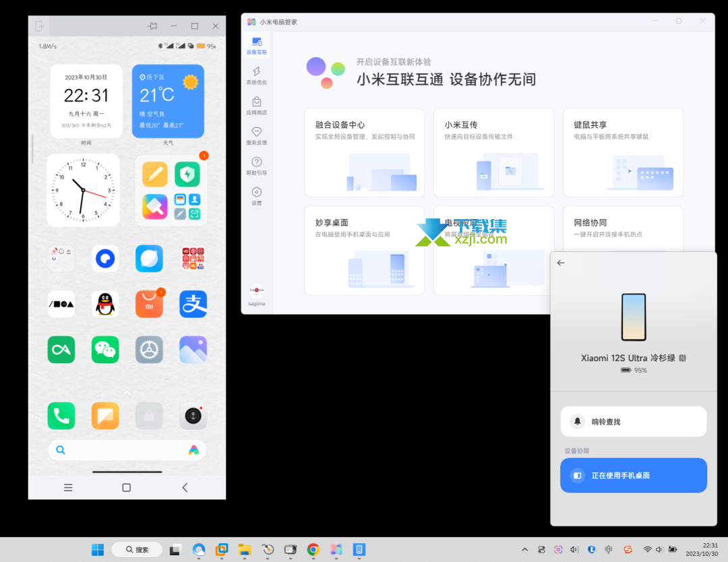Open the Phone dialer in the dock
The height and width of the screenshot is (562, 728).
click(x=61, y=415)
